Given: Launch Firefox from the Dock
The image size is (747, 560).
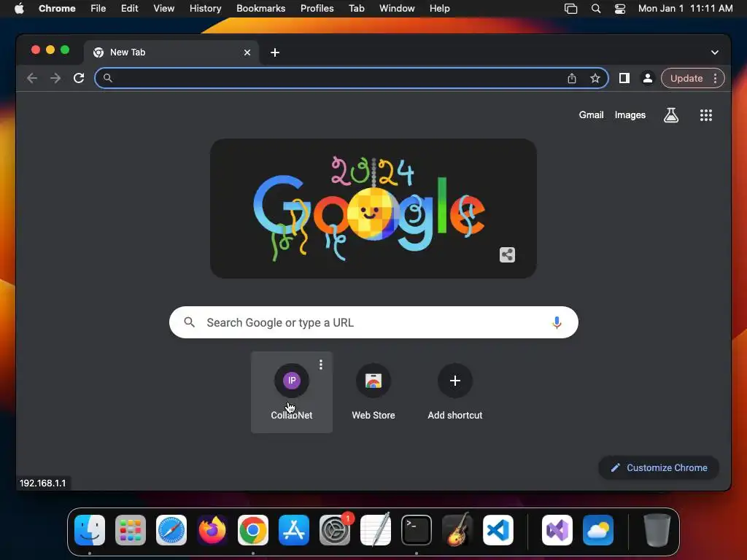Looking at the screenshot, I should (212, 530).
